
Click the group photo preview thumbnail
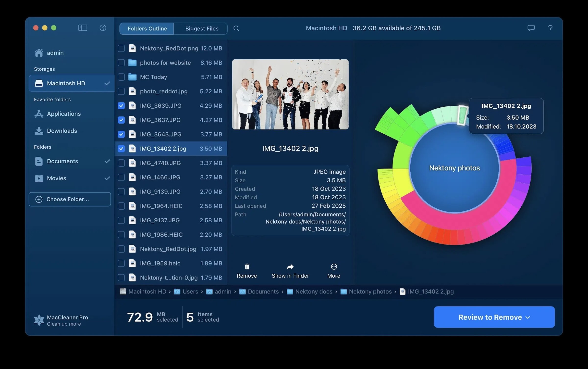(x=290, y=94)
